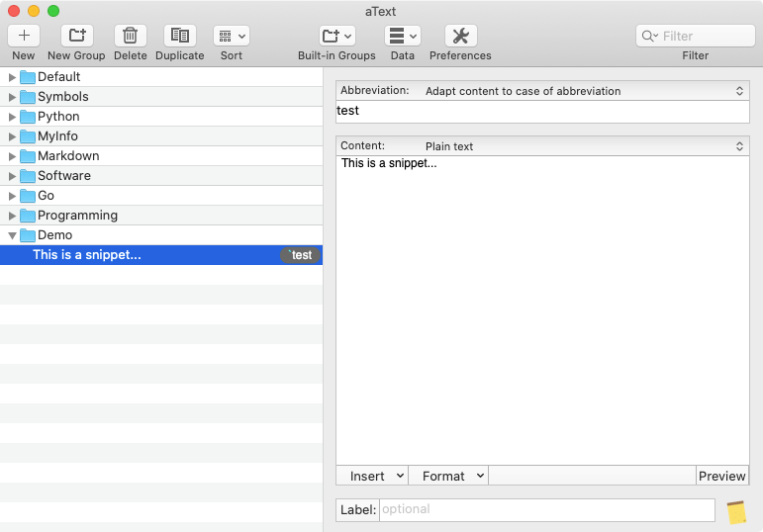Duplicate the selected snippet

tap(179, 36)
